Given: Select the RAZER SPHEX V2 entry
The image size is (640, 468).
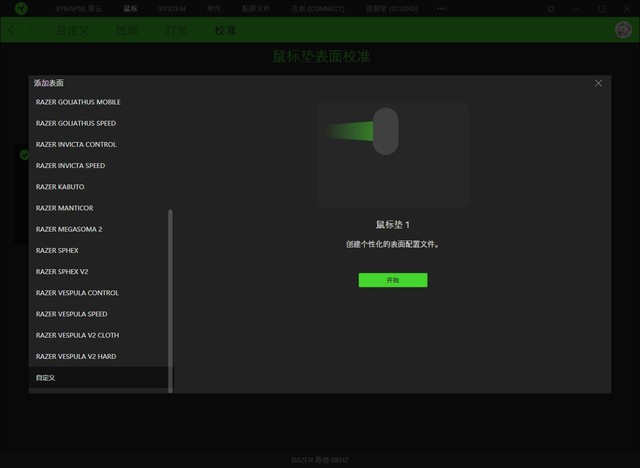Looking at the screenshot, I should [101, 272].
